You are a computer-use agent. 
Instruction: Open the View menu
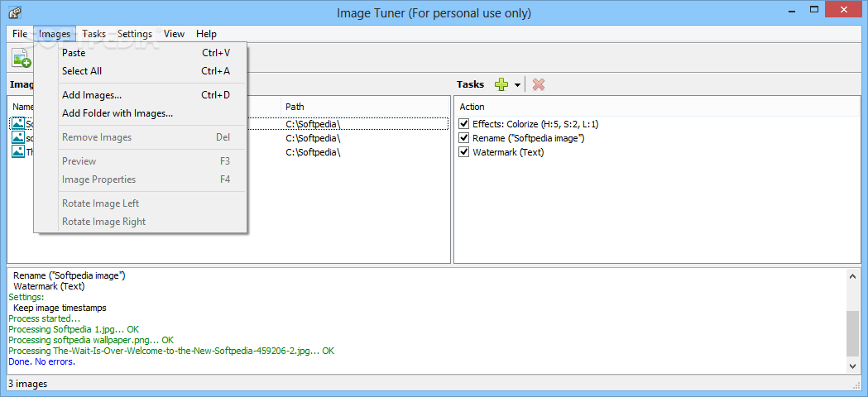(174, 34)
